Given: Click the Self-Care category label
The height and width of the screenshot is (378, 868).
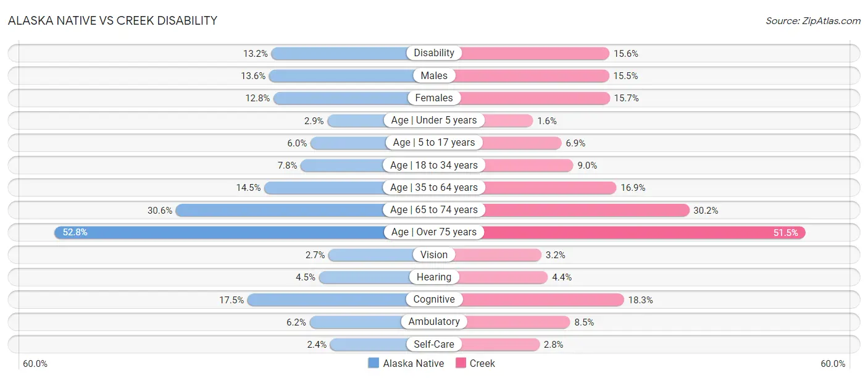Looking at the screenshot, I should (434, 344).
